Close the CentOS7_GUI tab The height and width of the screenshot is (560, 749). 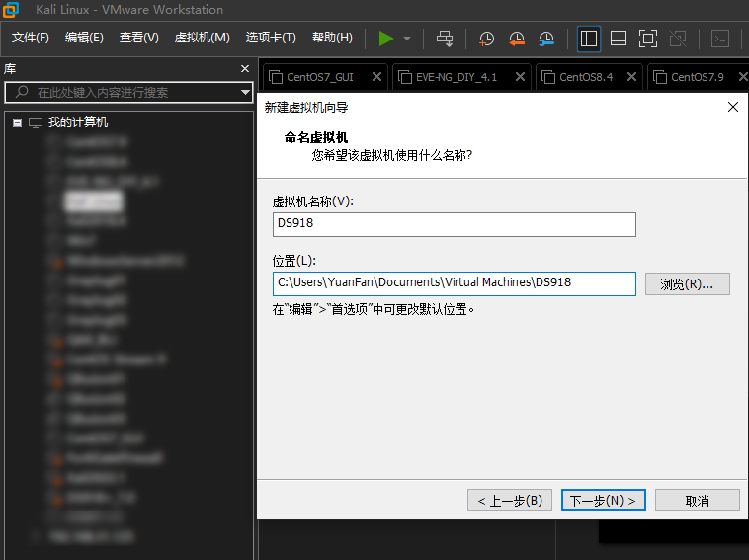(376, 77)
